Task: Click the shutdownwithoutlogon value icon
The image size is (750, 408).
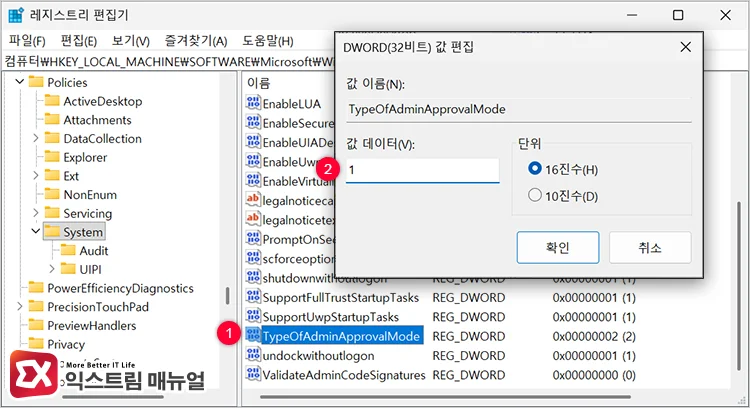Action: pos(253,277)
